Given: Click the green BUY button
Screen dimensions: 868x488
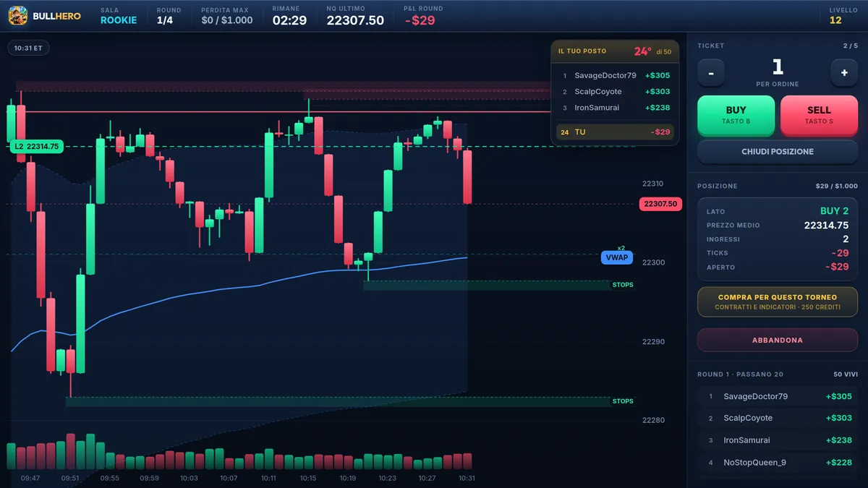Looking at the screenshot, I should [736, 115].
